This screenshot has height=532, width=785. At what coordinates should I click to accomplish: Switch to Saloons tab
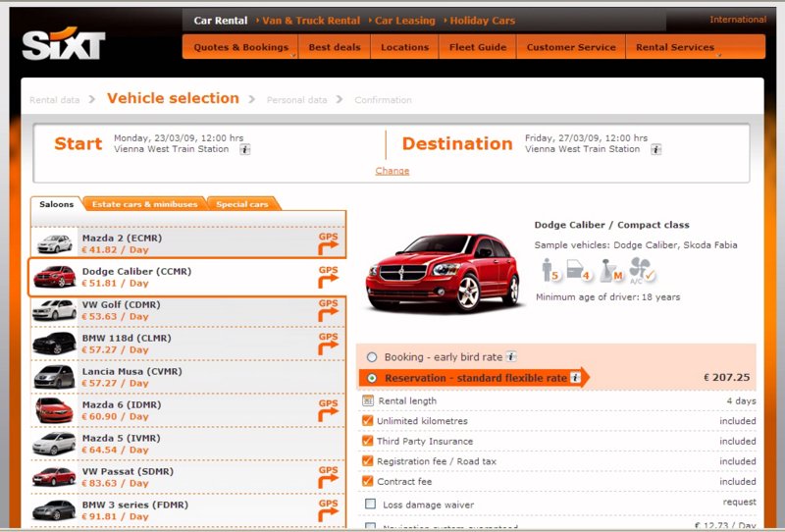click(57, 204)
